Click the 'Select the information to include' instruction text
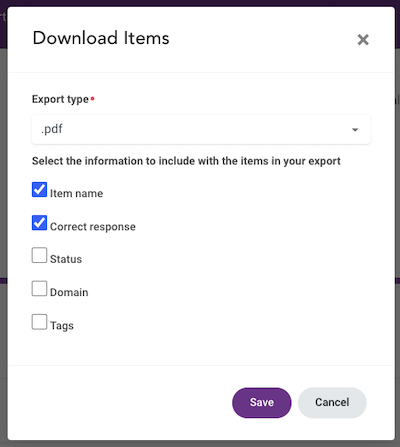Image resolution: width=400 pixels, height=447 pixels. tap(186, 161)
